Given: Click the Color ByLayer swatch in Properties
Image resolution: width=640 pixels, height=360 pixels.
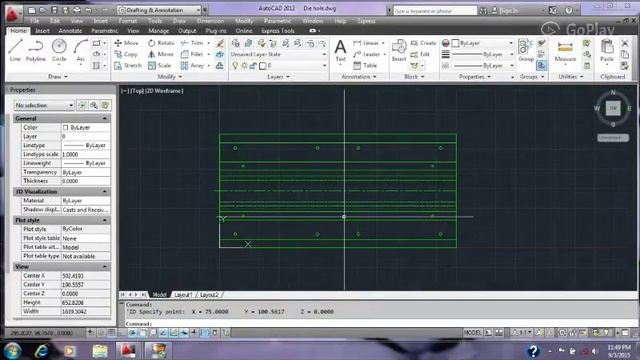Looking at the screenshot, I should point(66,128).
